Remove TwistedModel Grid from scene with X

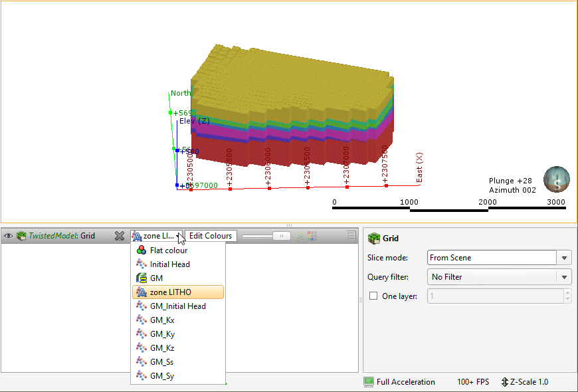pos(120,236)
